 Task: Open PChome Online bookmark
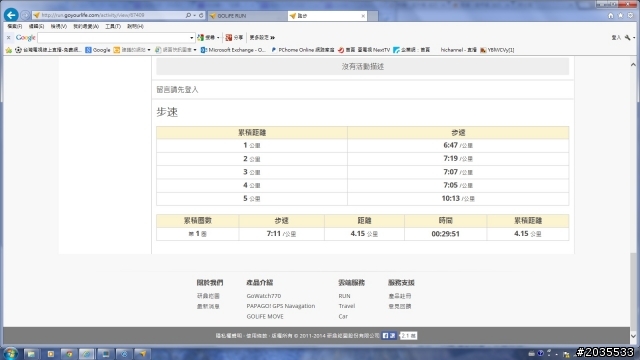[302, 50]
